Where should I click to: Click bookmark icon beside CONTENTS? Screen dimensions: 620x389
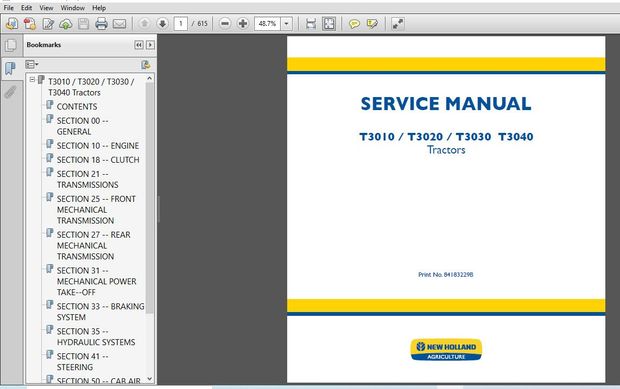tap(49, 105)
